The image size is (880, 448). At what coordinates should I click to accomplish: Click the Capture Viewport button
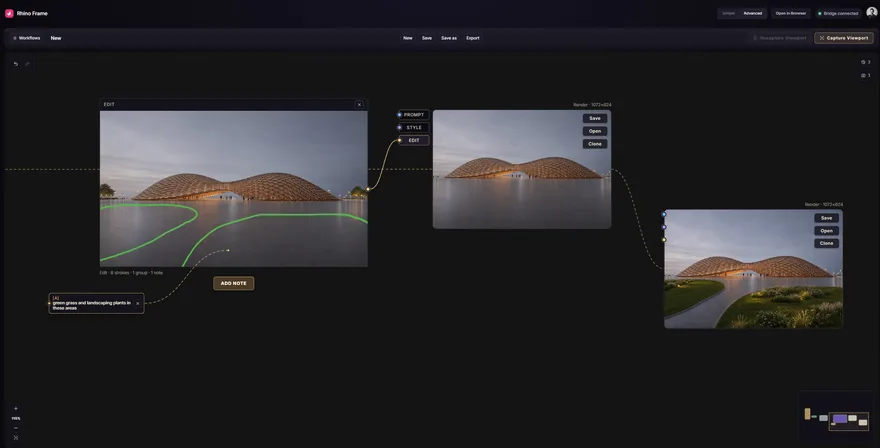click(x=844, y=38)
